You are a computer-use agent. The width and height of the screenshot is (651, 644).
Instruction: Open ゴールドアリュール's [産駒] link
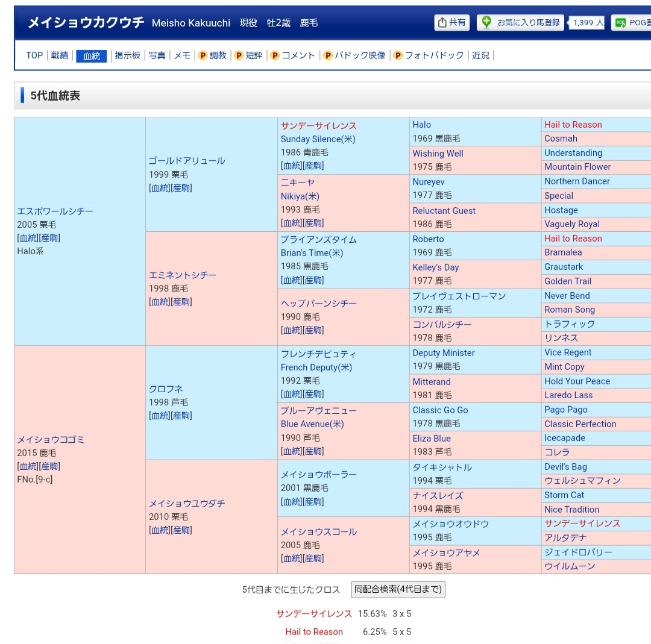[x=181, y=188]
